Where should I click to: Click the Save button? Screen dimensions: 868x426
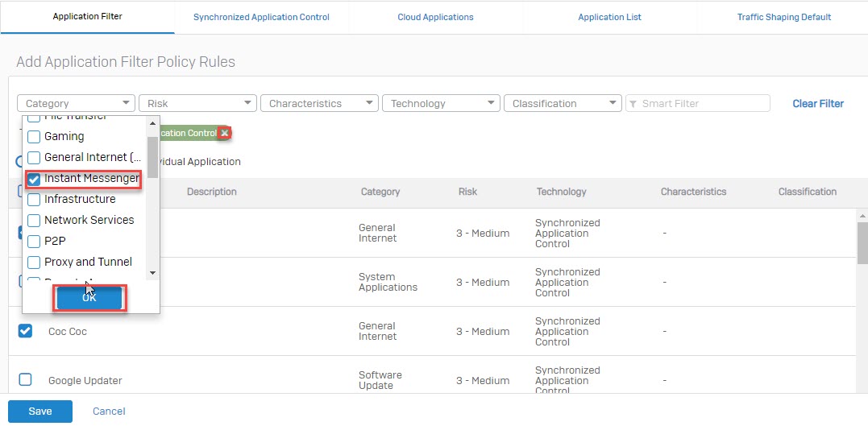tap(39, 411)
